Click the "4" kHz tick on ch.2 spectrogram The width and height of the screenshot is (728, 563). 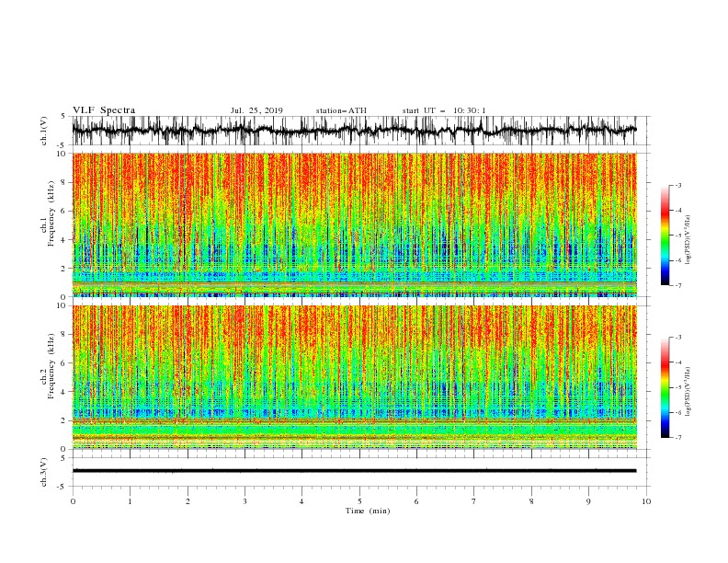[x=63, y=392]
